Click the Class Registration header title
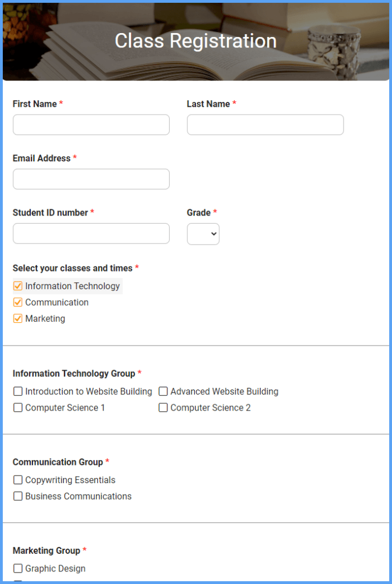 click(196, 40)
